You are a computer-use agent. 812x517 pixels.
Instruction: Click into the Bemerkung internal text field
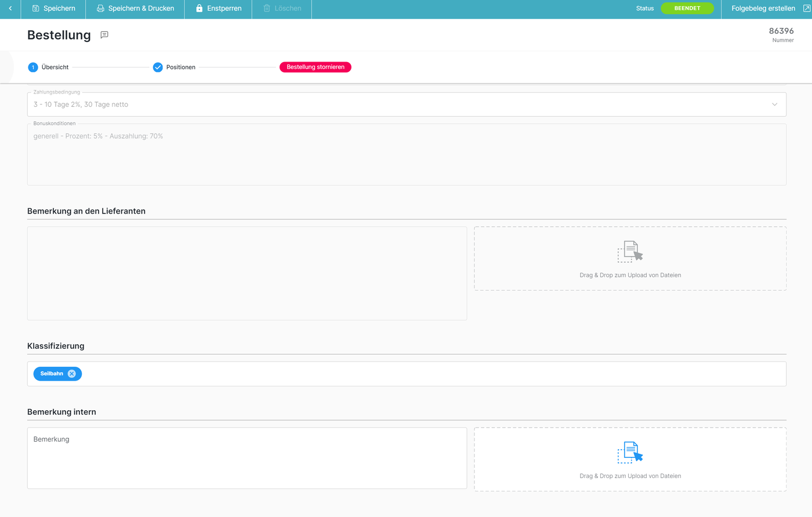pyautogui.click(x=246, y=458)
